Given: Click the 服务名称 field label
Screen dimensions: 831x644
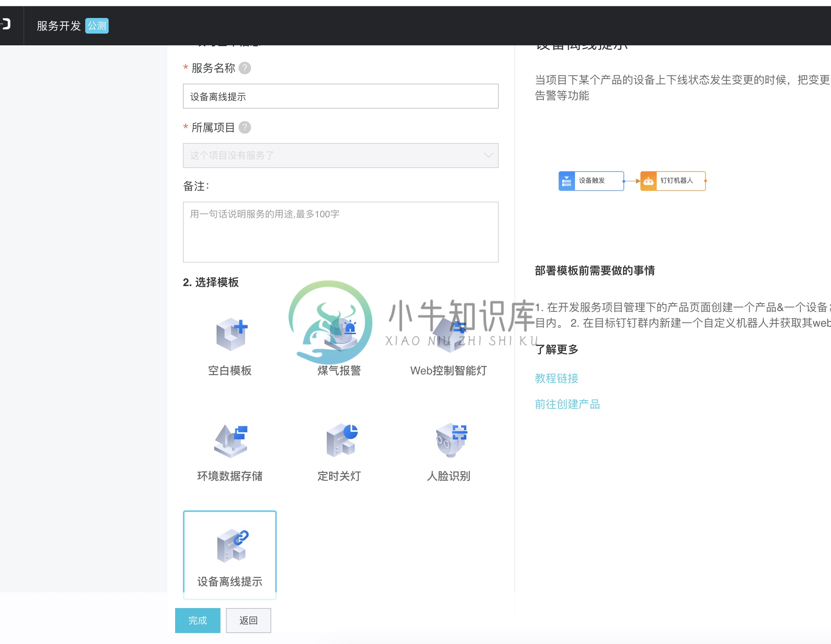Looking at the screenshot, I should point(213,68).
